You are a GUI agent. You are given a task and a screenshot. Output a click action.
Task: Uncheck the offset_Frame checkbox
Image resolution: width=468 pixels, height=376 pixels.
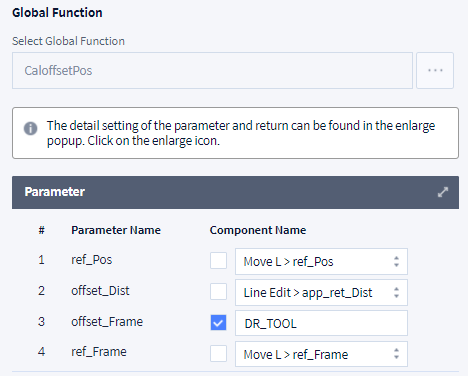(x=218, y=323)
